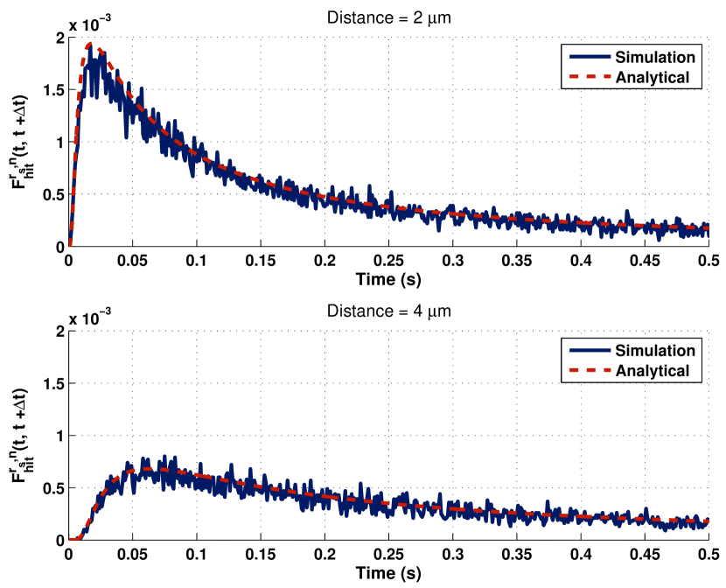Select 'Analytical' label in top plot legend
This screenshot has width=726, height=588.
(653, 77)
